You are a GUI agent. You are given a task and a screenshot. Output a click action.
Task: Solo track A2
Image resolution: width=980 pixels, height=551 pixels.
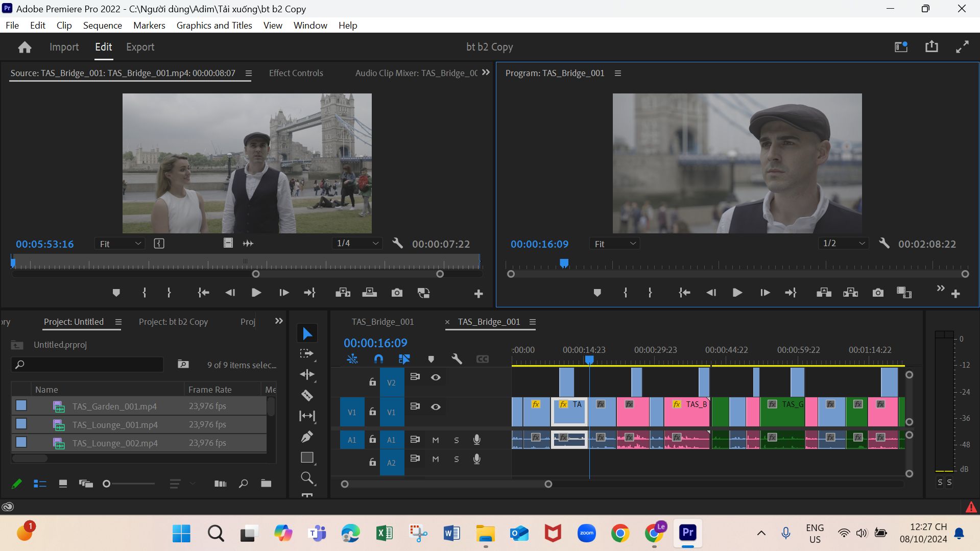pos(457,459)
